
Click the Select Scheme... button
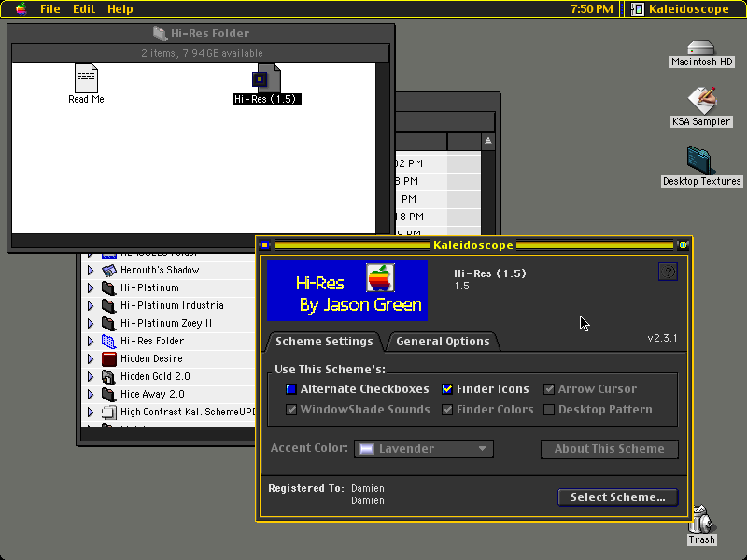[x=618, y=497]
